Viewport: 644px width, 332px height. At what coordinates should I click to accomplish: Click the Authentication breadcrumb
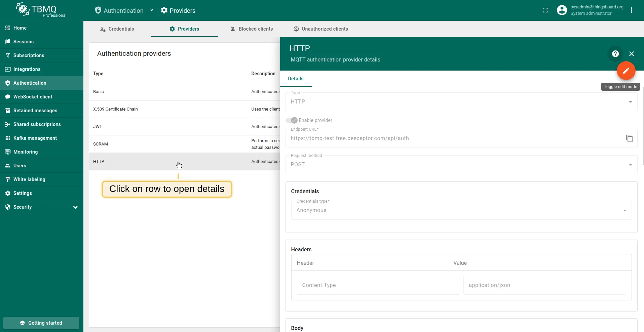coord(119,10)
